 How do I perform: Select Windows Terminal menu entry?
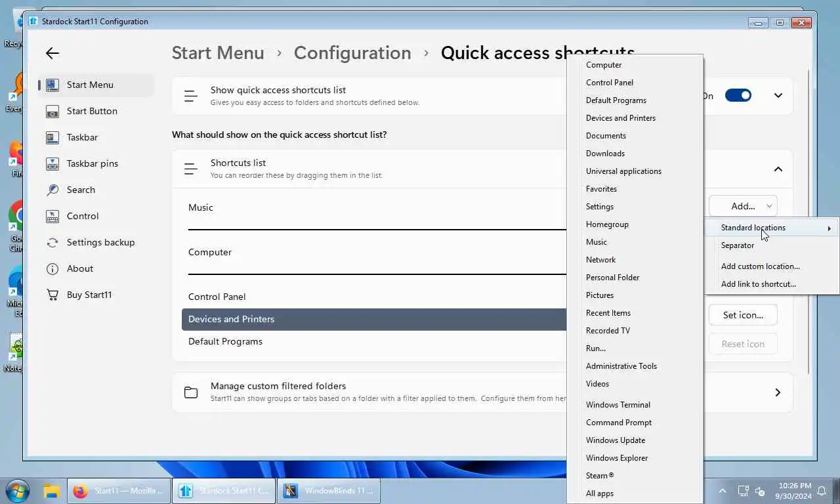pos(635,405)
